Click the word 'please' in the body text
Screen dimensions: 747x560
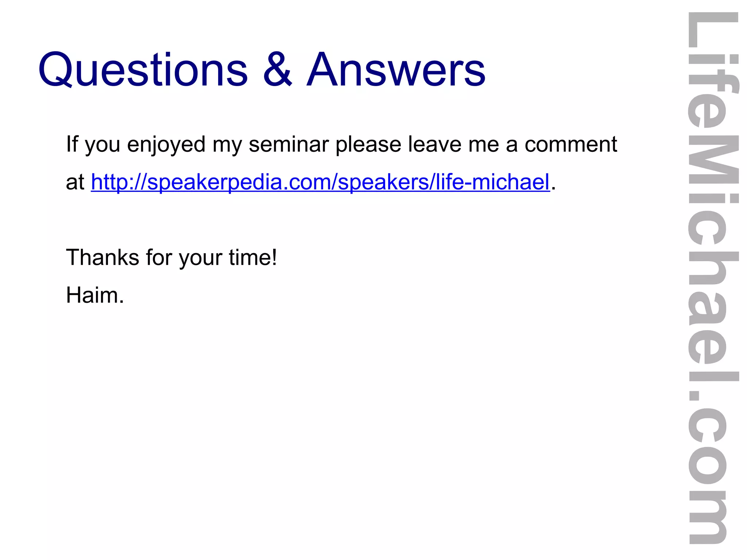368,146
